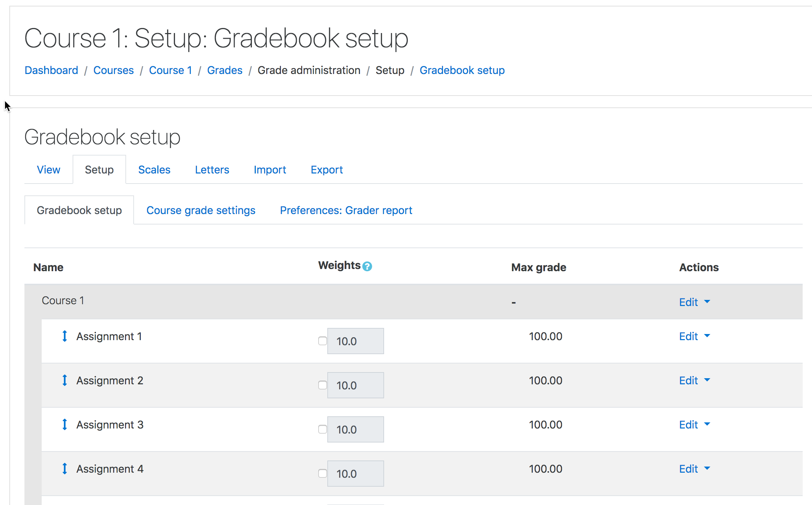Image resolution: width=812 pixels, height=505 pixels.
Task: Expand the Edit menu for Assignment 4
Action: pyautogui.click(x=695, y=469)
